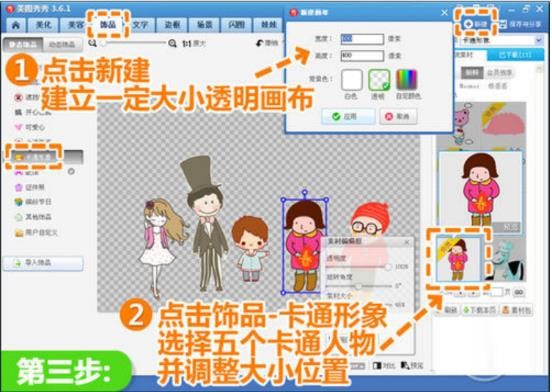Viewport: 552px width, 392px height.
Task: Select the 遮挡 category with red icon
Action: (x=26, y=97)
